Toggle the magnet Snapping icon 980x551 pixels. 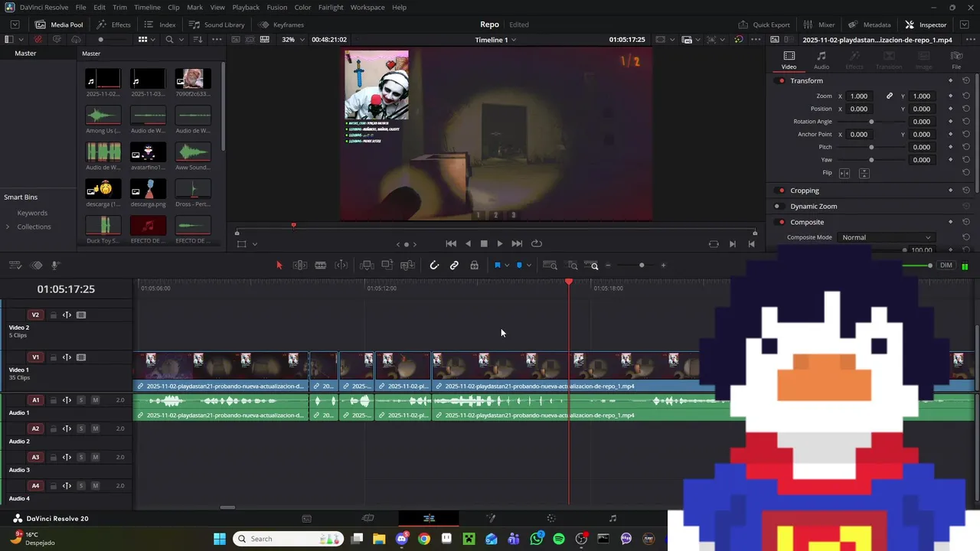[x=434, y=266]
